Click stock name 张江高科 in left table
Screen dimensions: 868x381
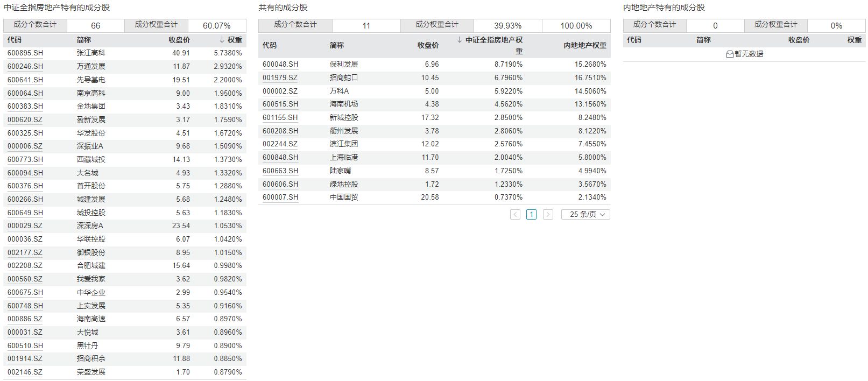[x=91, y=53]
